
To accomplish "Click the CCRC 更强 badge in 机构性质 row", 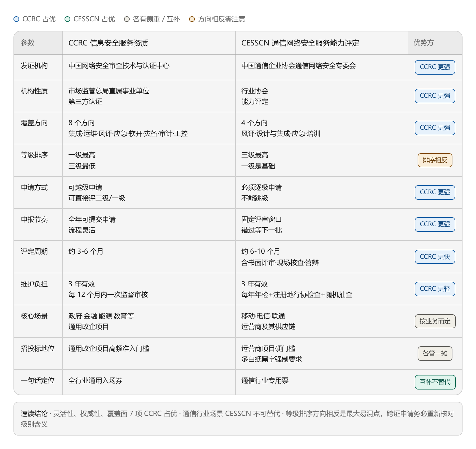I will 435,96.
